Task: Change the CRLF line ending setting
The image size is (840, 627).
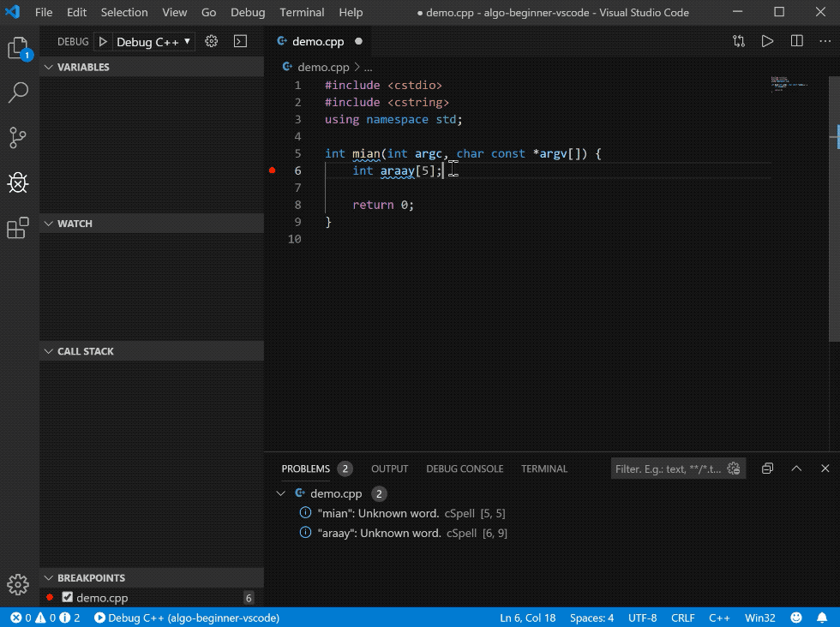Action: [x=683, y=618]
